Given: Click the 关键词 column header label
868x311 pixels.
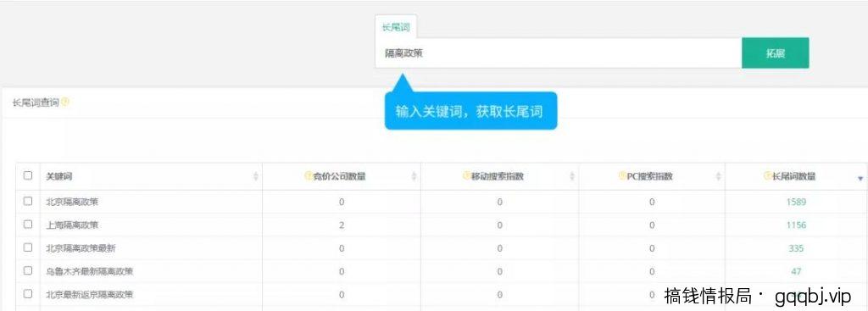Looking at the screenshot, I should (59, 176).
